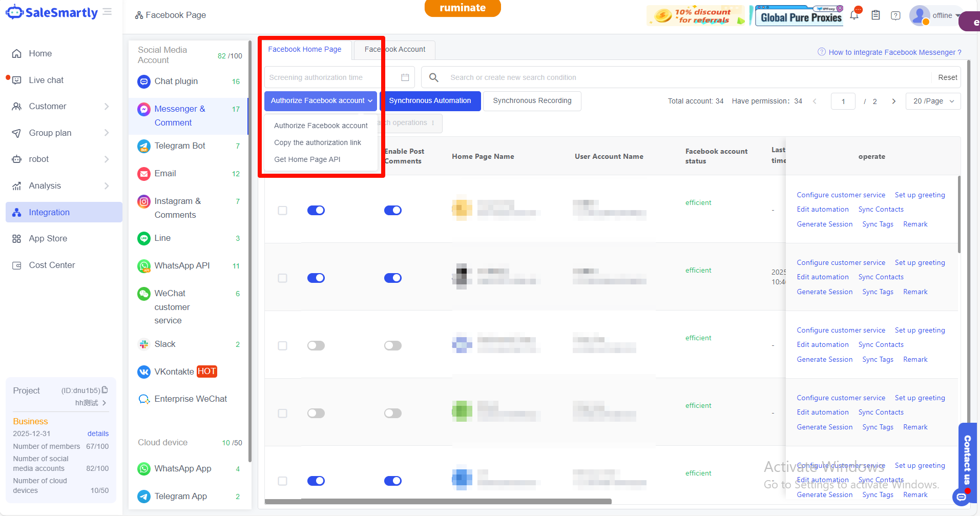Collapse sidebar using the hamburger menu icon
Viewport: 980px width, 516px height.
click(x=107, y=12)
